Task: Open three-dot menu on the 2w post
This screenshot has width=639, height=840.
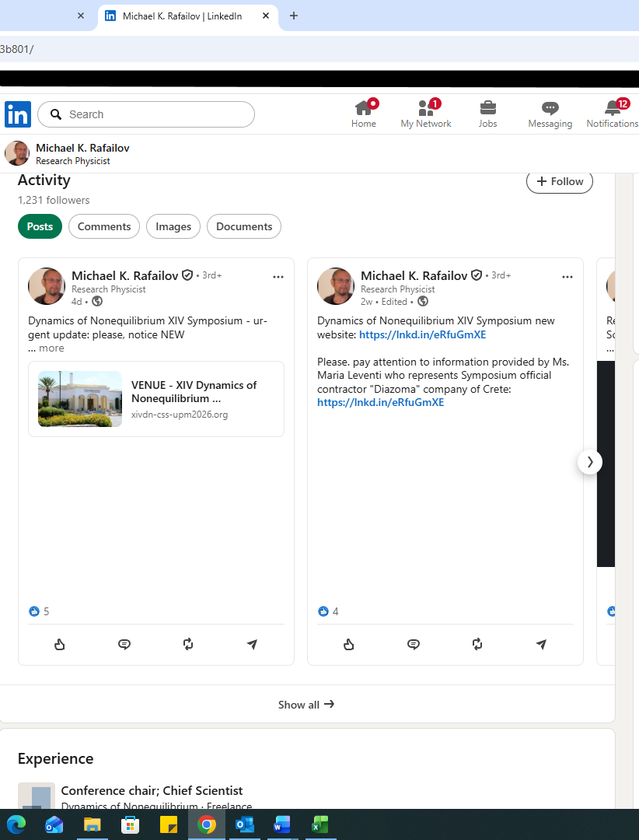Action: (567, 277)
